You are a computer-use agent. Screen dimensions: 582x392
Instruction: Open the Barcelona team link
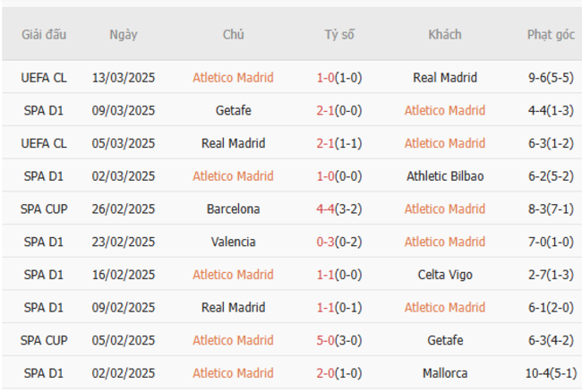233,209
